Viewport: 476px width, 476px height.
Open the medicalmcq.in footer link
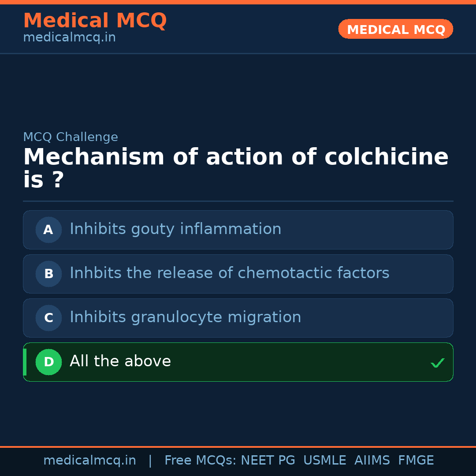click(x=90, y=460)
